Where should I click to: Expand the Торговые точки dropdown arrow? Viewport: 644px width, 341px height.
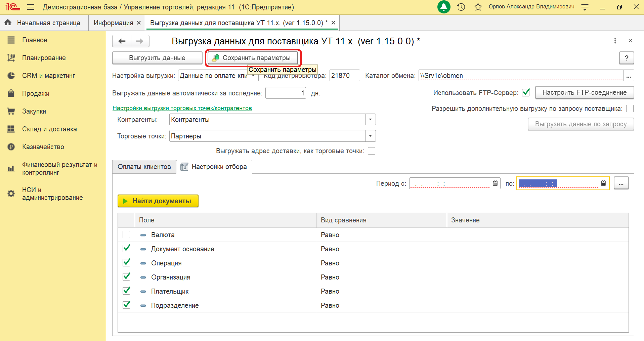370,136
